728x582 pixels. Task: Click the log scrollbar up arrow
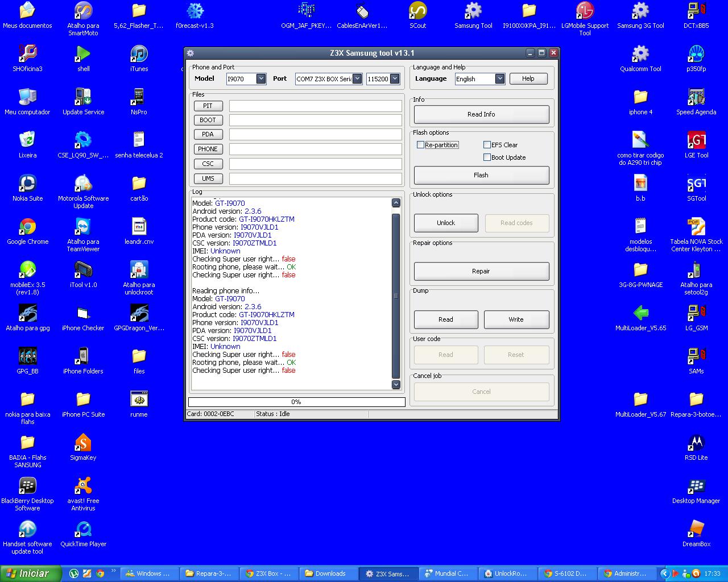396,203
